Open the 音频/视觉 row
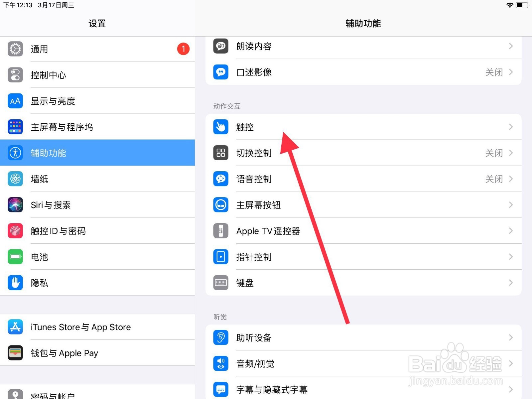This screenshot has height=399, width=532. (x=363, y=363)
